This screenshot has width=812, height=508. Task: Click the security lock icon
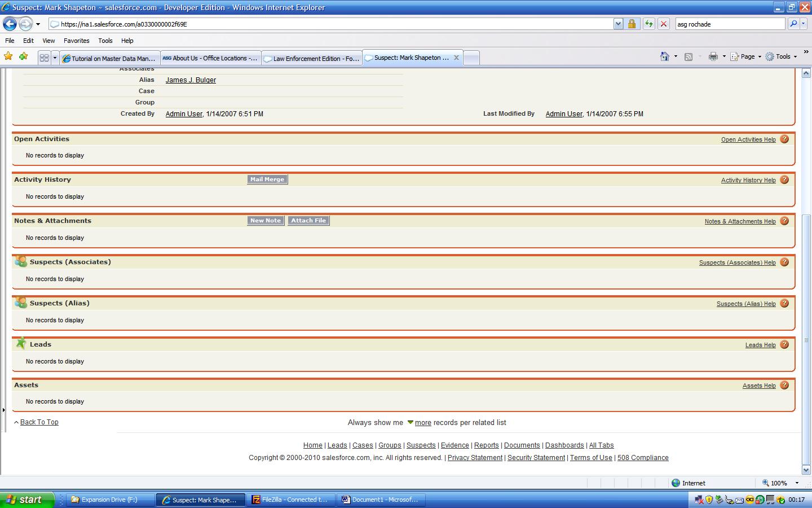[632, 24]
